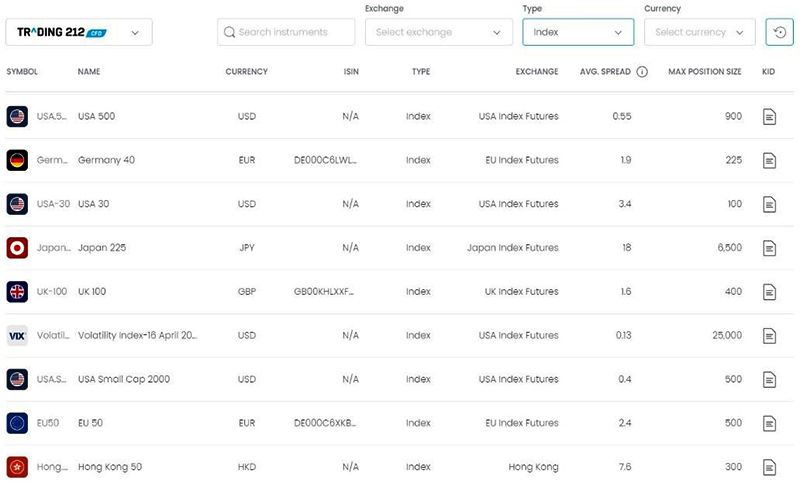Screen dimensions: 800x484
Task: Click the ISIN GB00KHLXXF value
Action: (323, 292)
